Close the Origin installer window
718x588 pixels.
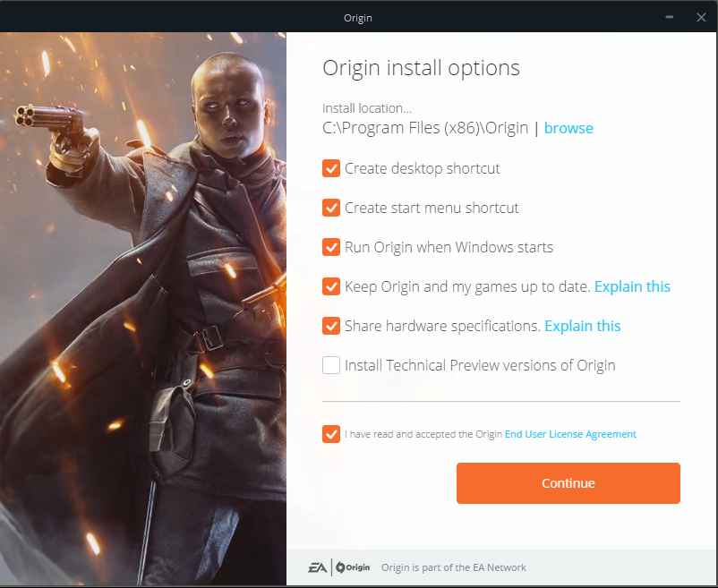coord(701,17)
